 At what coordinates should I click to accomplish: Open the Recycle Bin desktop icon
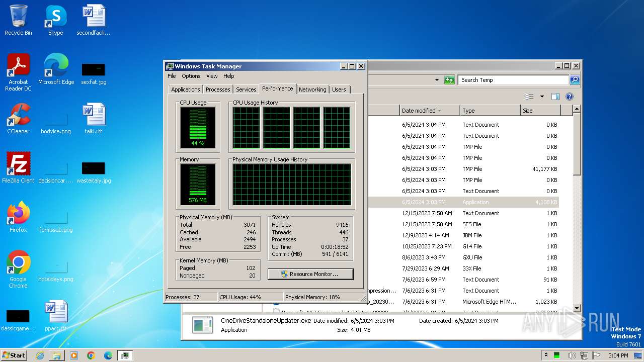pyautogui.click(x=18, y=20)
